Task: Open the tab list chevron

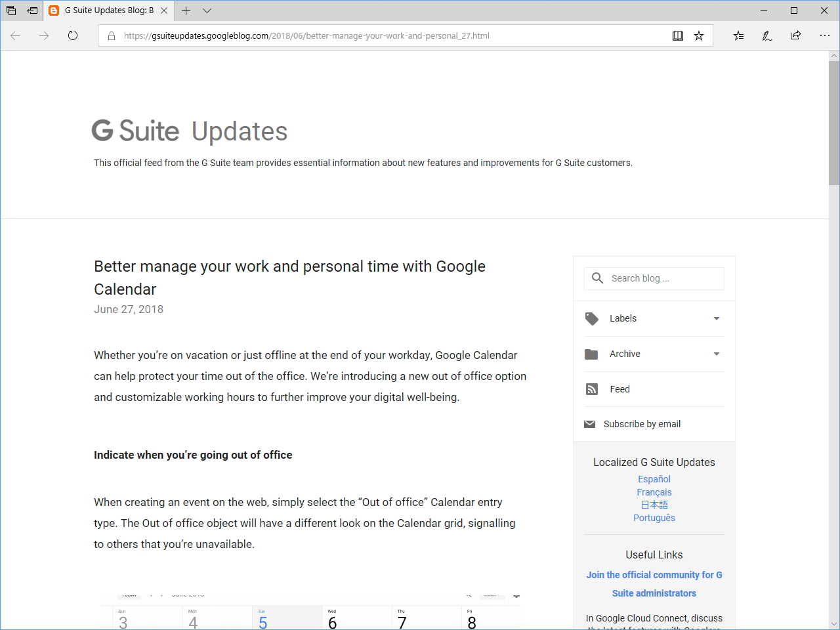Action: click(207, 10)
